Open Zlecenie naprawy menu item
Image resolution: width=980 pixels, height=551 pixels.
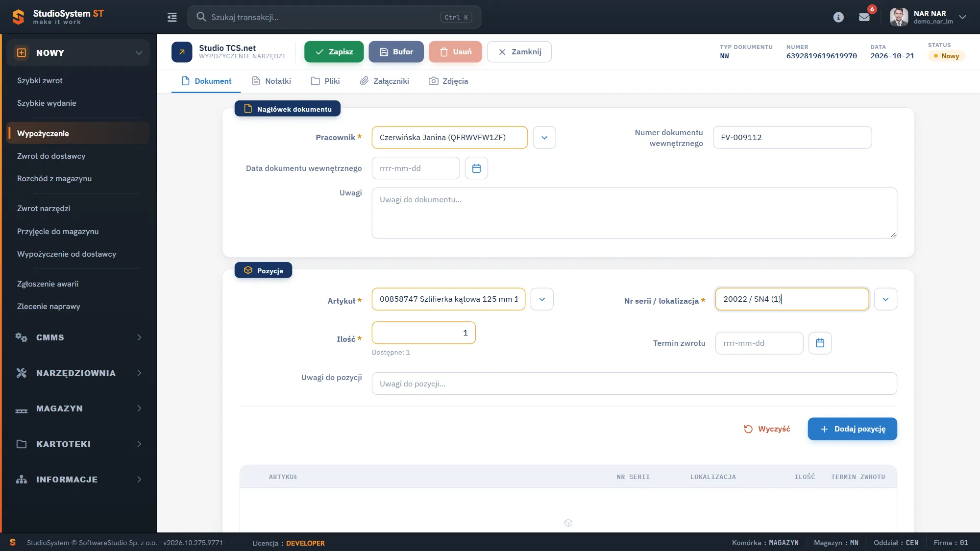click(49, 307)
